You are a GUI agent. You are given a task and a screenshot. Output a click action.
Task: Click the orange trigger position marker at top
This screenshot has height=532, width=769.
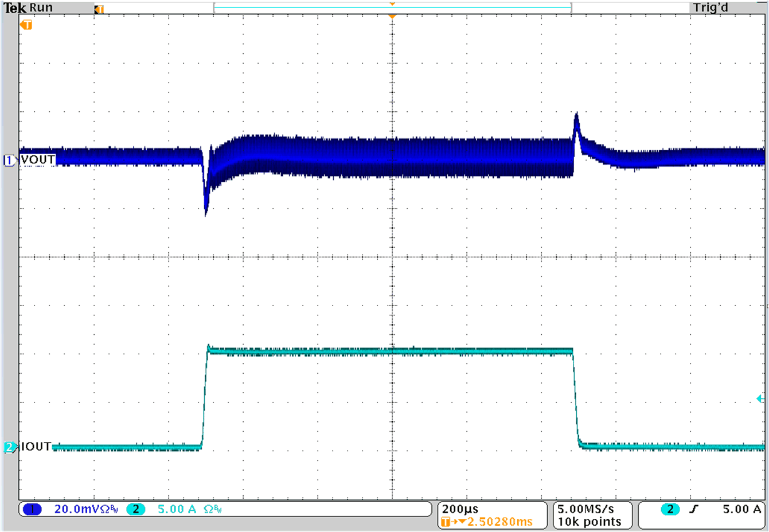392,15
